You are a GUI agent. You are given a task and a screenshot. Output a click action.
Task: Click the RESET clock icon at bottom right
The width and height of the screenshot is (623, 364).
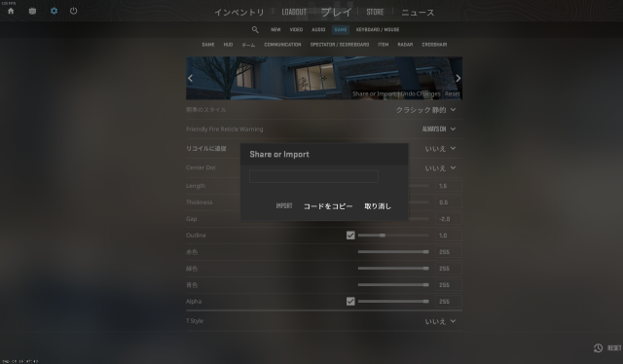[598, 348]
